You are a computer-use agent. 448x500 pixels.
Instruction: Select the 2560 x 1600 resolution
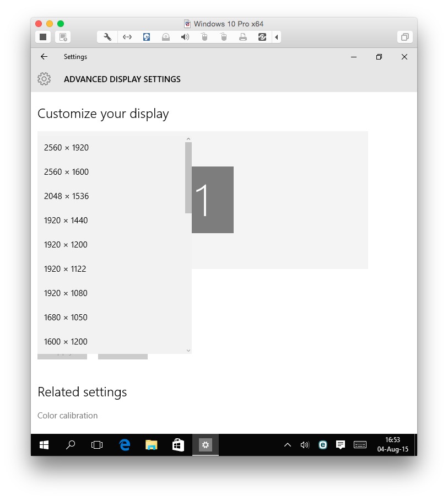click(66, 171)
